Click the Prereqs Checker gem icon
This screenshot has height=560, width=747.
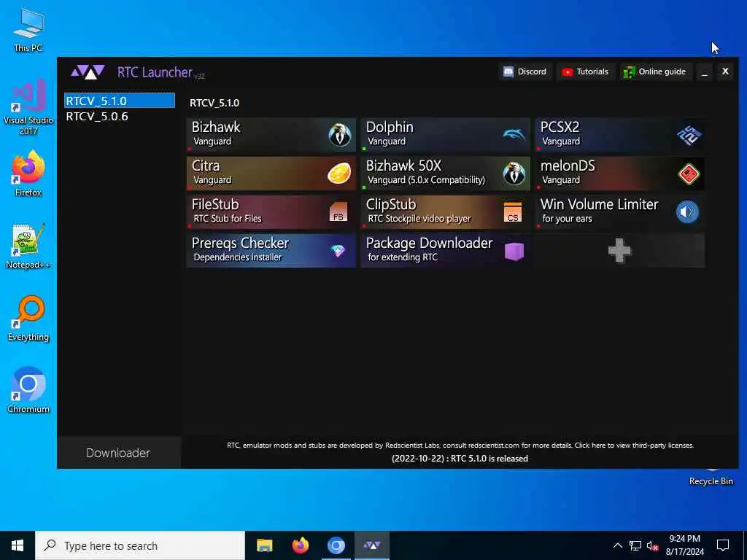click(338, 251)
